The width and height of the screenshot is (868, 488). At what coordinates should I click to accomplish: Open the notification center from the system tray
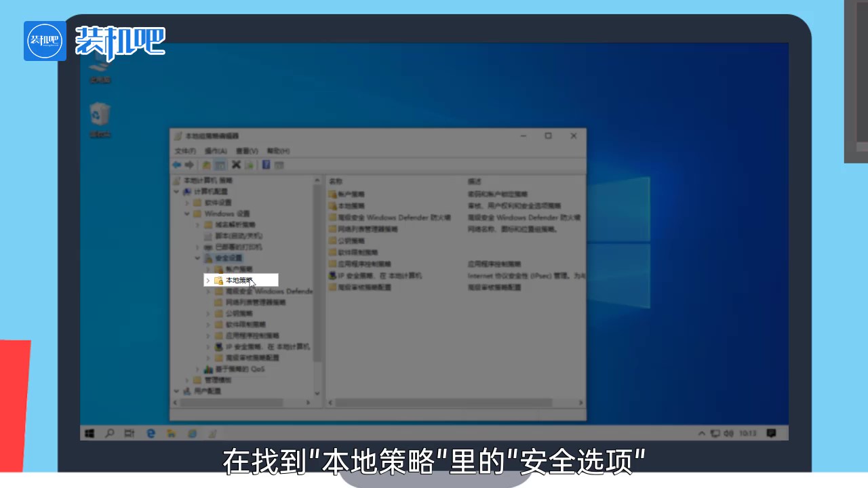point(771,433)
